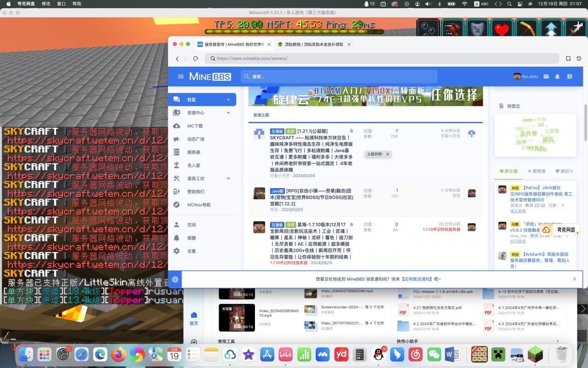Viewport: 588px width, 368px height.
Task: Open the mail inbox envelope icon
Action: point(546,76)
